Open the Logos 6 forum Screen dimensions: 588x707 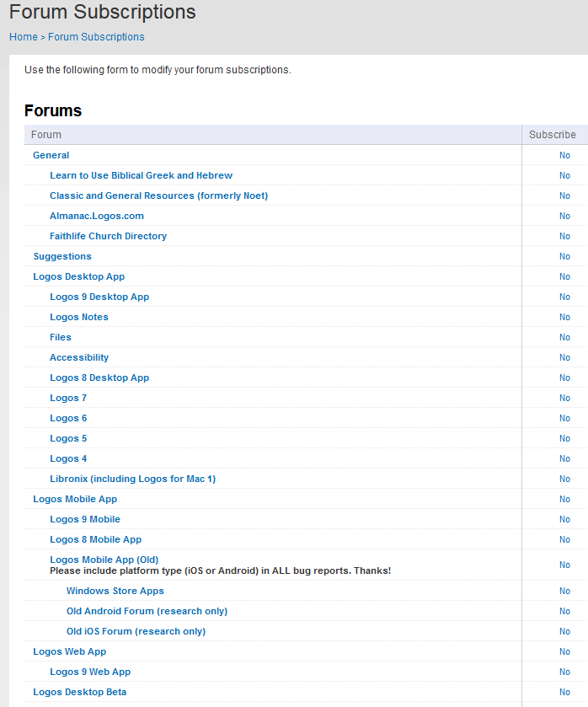tap(68, 419)
